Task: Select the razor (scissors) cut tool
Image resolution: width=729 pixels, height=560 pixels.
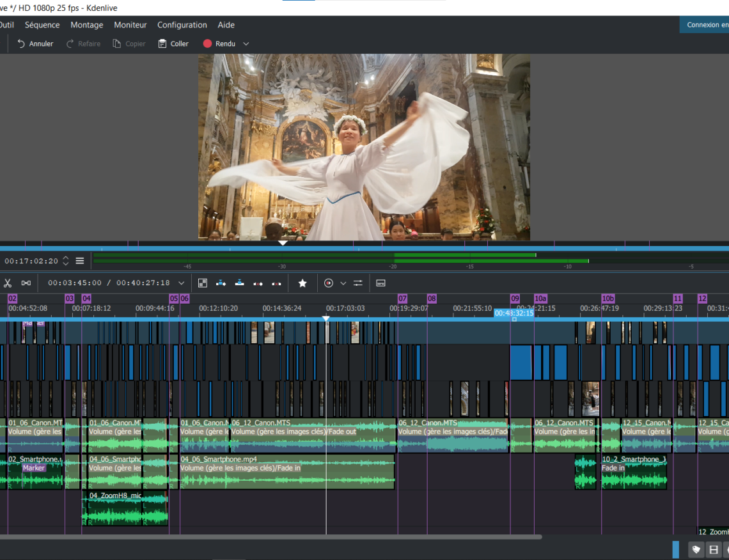Action: (8, 283)
